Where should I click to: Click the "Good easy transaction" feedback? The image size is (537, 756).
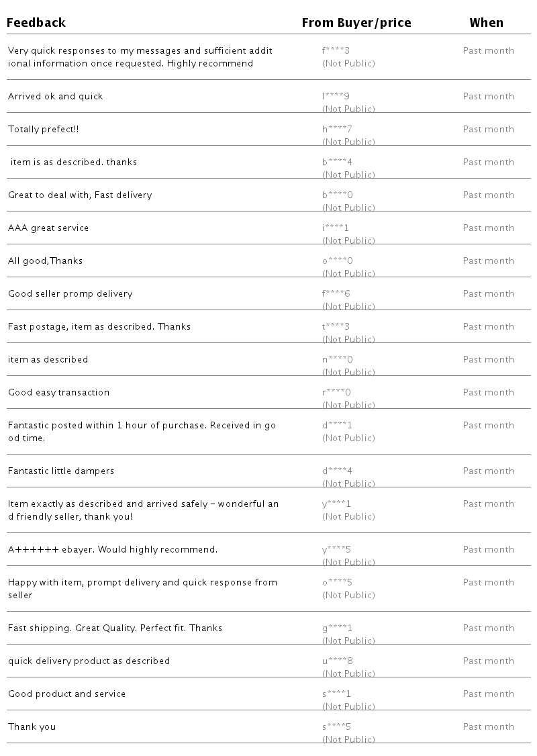[x=58, y=392]
